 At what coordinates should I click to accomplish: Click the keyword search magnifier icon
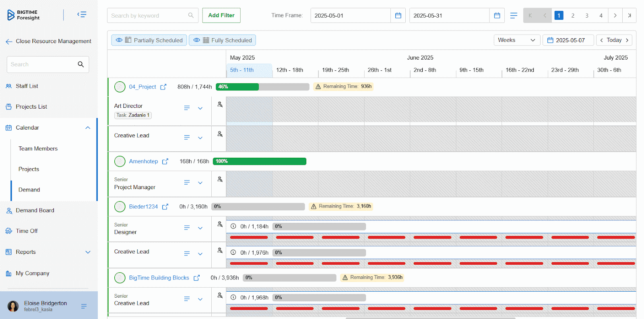[191, 15]
